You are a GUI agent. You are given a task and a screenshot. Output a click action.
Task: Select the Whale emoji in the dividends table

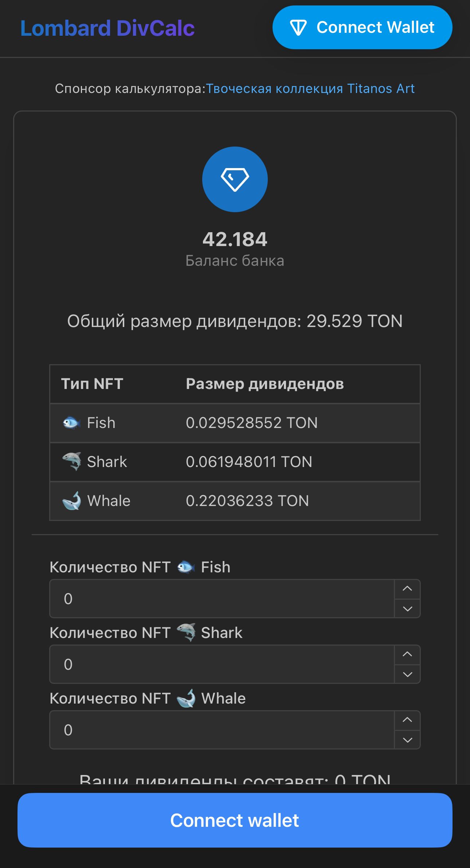click(x=71, y=501)
